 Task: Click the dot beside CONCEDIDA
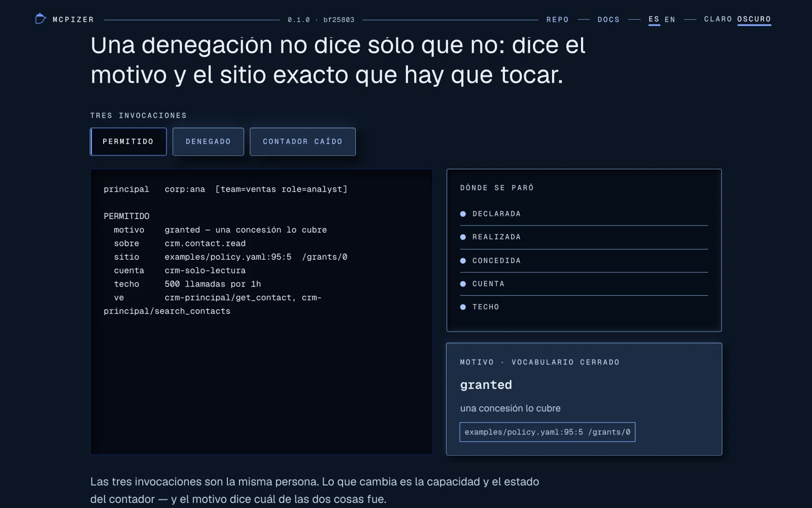463,261
